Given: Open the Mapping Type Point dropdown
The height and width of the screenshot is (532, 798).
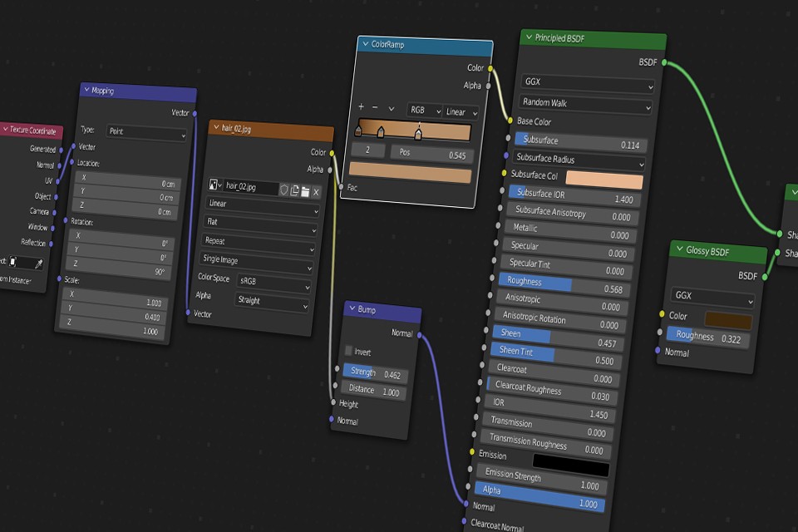Looking at the screenshot, I should click(x=146, y=133).
